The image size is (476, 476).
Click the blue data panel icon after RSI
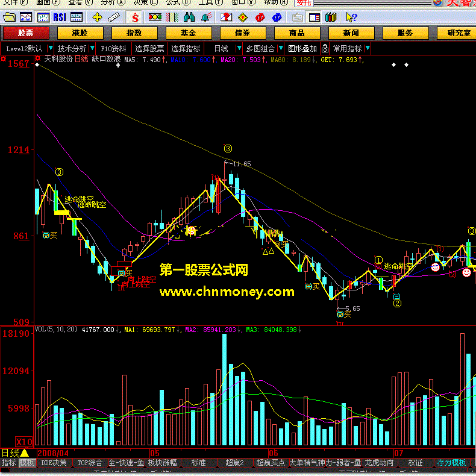tap(77, 17)
